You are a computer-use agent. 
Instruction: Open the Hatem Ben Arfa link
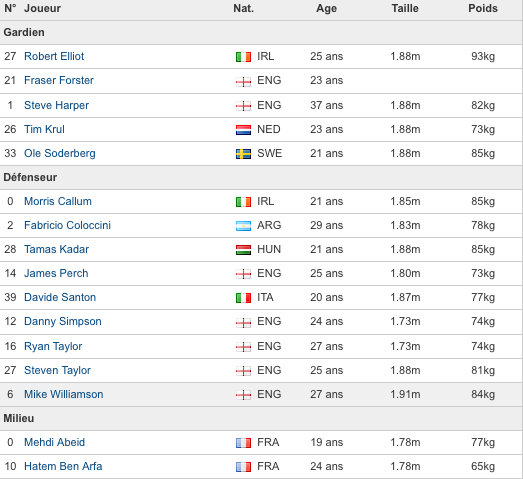pyautogui.click(x=63, y=466)
